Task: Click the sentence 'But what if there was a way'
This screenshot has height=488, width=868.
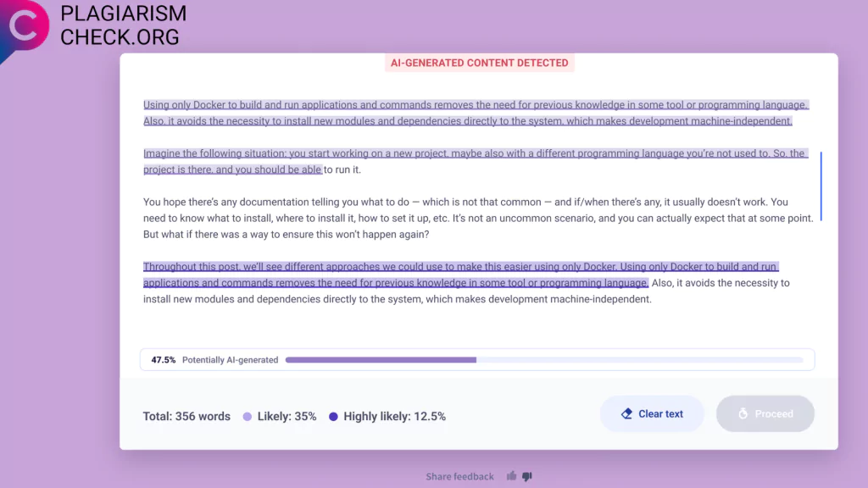Action: coord(287,235)
